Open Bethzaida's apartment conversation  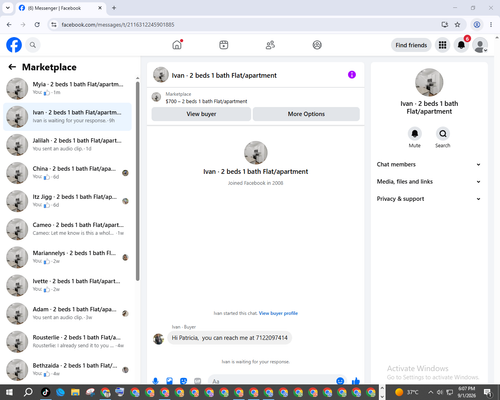click(68, 370)
